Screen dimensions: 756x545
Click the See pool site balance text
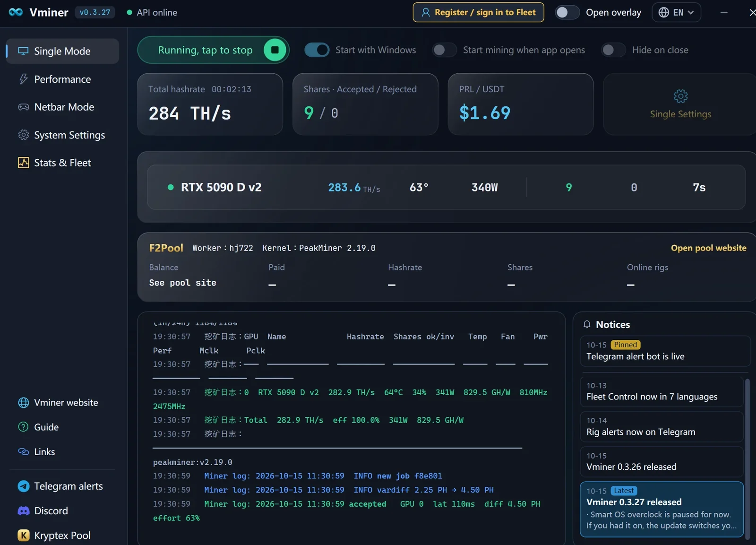pos(182,283)
